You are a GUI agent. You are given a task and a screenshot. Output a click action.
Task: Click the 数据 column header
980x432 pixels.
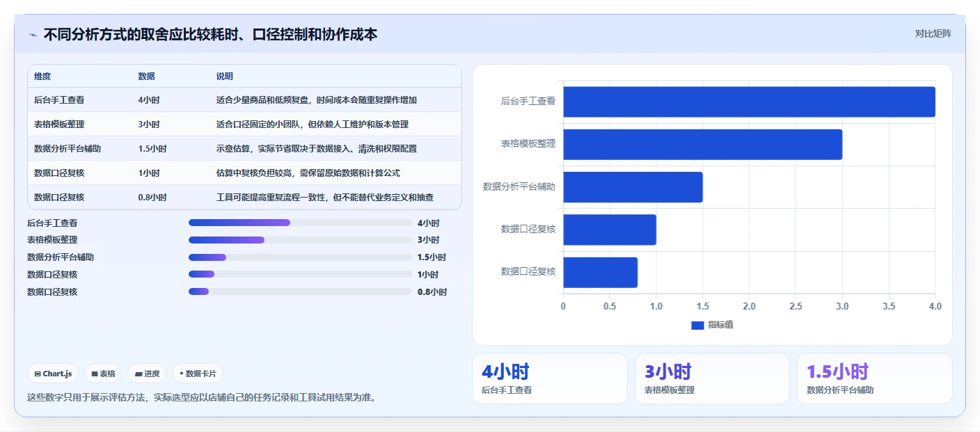[146, 77]
